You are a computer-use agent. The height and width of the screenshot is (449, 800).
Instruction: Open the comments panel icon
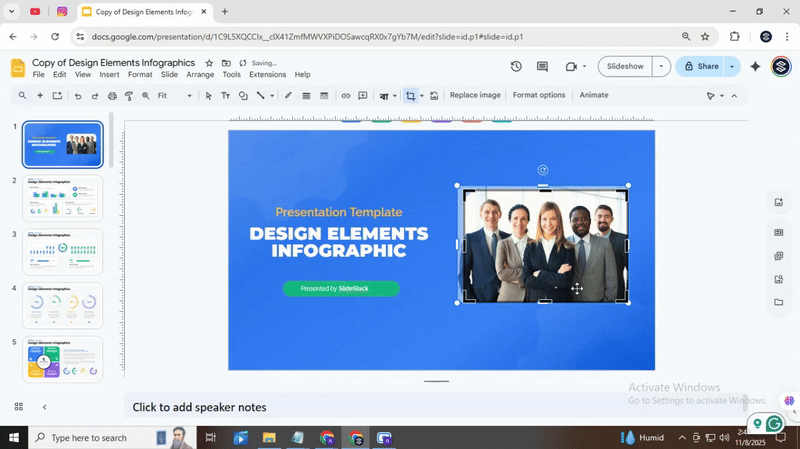click(x=542, y=67)
